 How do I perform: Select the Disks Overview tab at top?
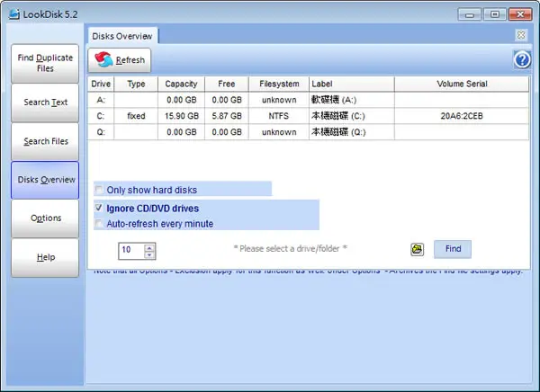(122, 36)
